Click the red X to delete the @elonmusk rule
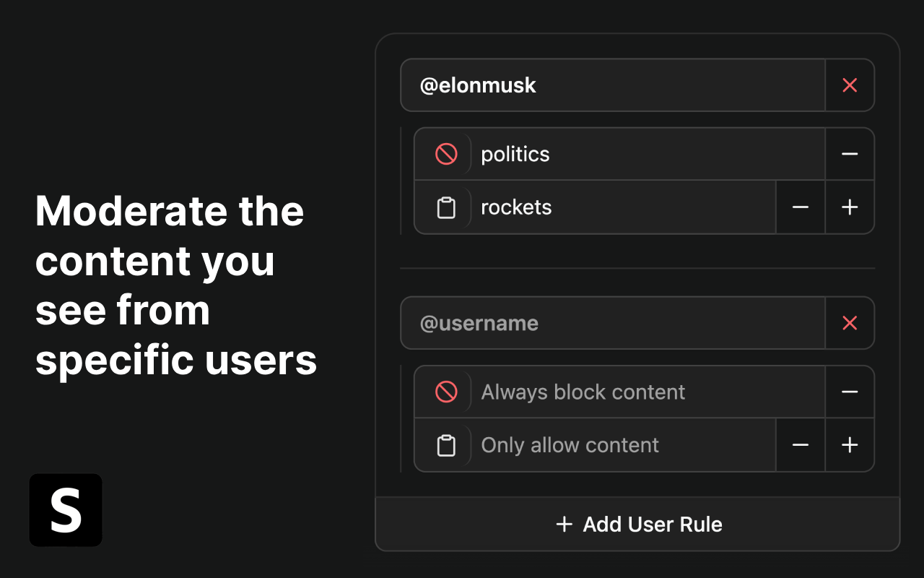This screenshot has width=924, height=578. 850,85
